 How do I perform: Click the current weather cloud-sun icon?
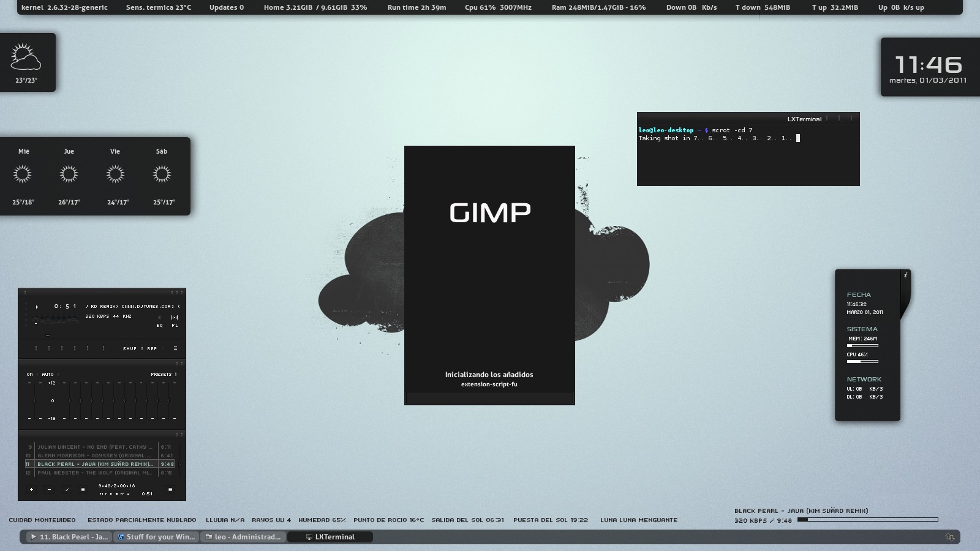coord(26,57)
